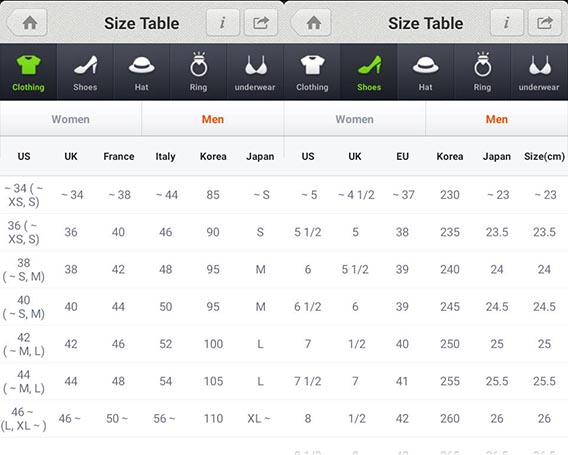The image size is (568, 455).
Task: Choose the Ring category on the left screen
Action: click(x=199, y=72)
